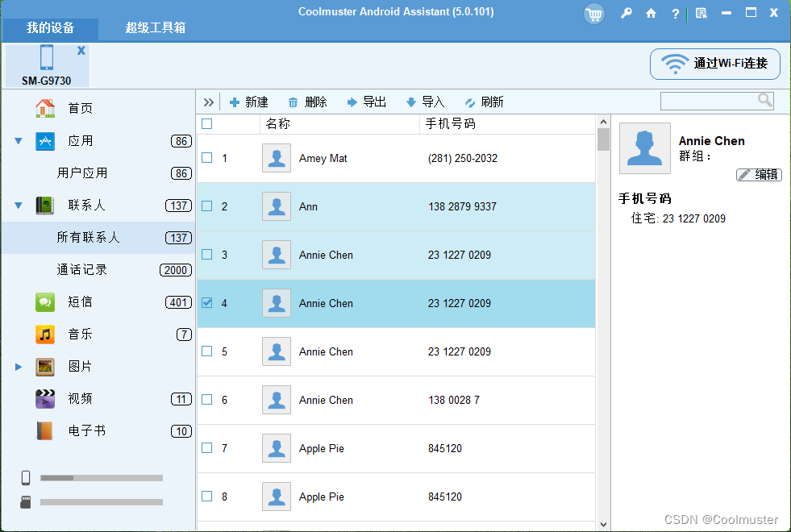Select phone number (281) 250-2032
The width and height of the screenshot is (791, 532).
(x=463, y=158)
